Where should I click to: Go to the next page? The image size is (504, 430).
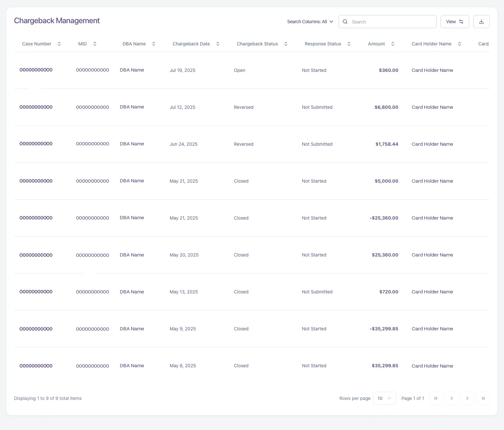tap(467, 398)
